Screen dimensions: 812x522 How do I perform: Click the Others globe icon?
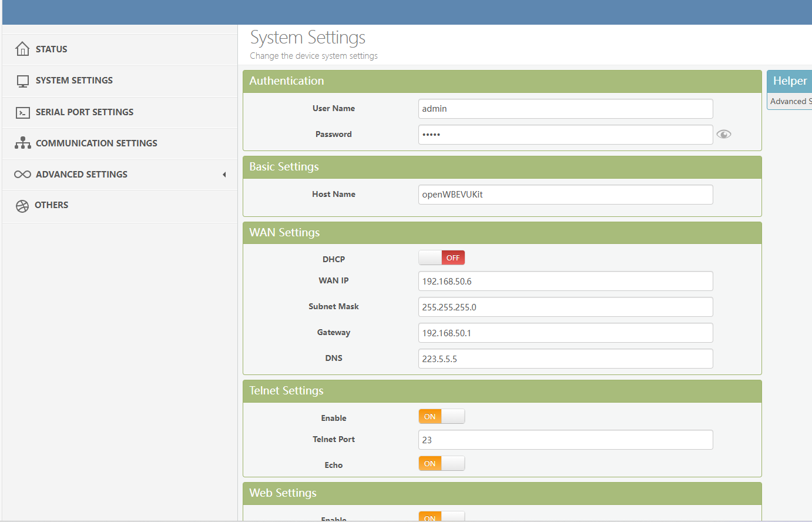(22, 206)
